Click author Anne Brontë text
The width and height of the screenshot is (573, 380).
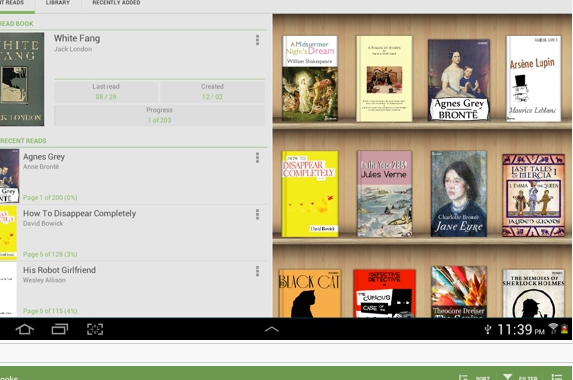pyautogui.click(x=41, y=167)
